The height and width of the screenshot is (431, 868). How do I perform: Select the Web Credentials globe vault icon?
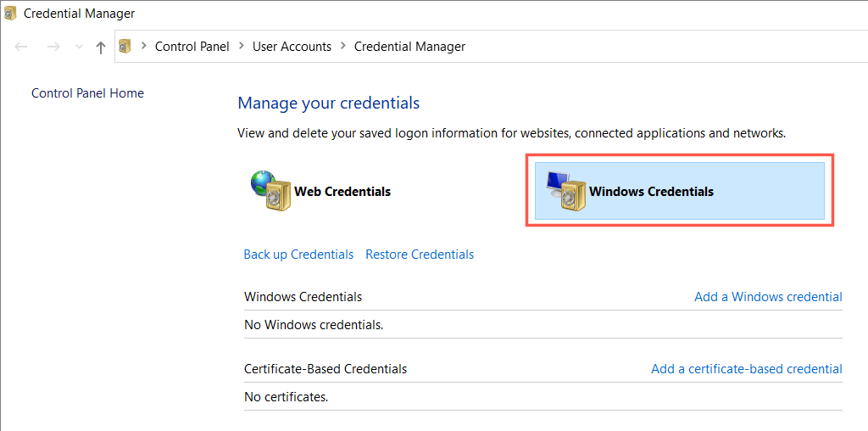tap(270, 191)
